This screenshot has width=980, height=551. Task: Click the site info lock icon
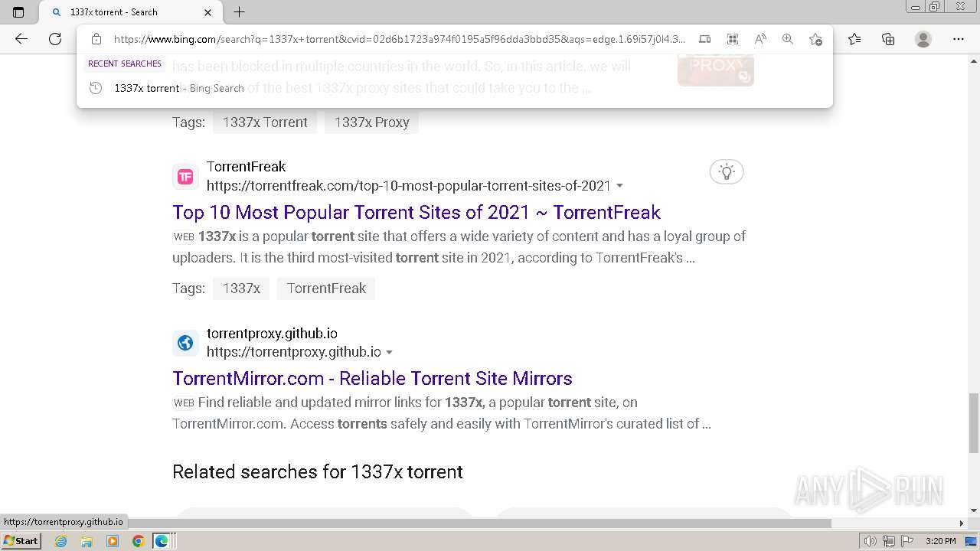pyautogui.click(x=96, y=39)
